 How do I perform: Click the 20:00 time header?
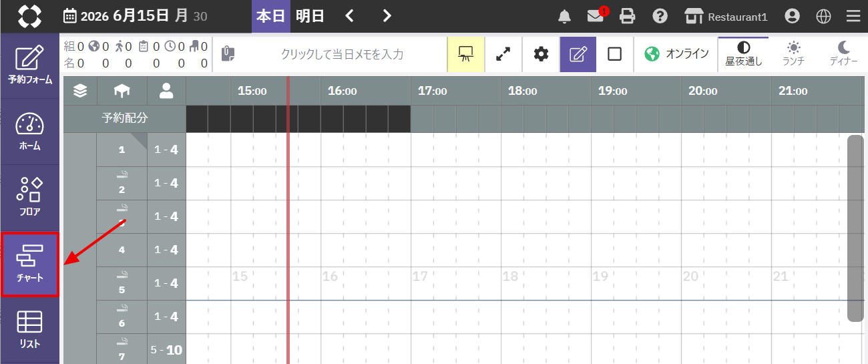point(703,92)
